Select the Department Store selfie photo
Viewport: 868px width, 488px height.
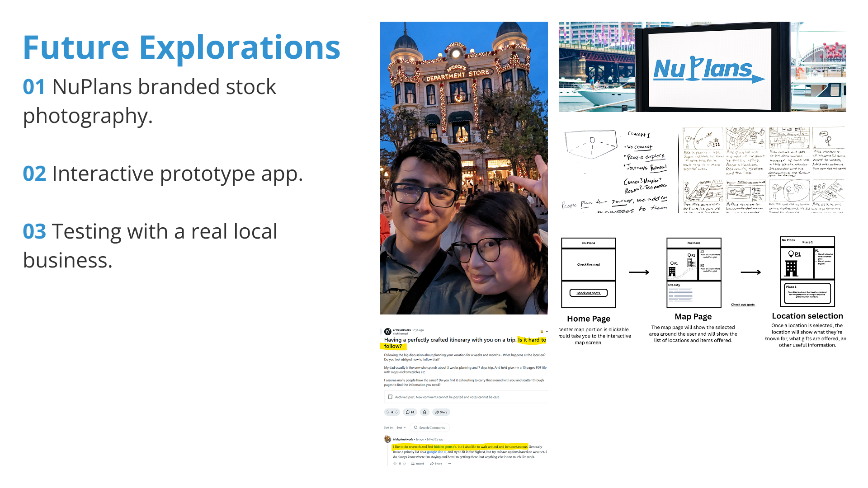pos(463,168)
